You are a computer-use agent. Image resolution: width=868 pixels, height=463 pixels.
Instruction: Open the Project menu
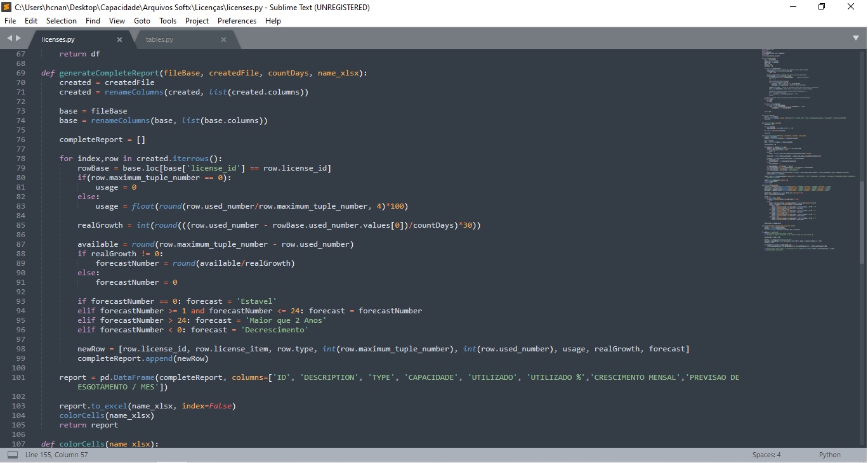[x=197, y=21]
